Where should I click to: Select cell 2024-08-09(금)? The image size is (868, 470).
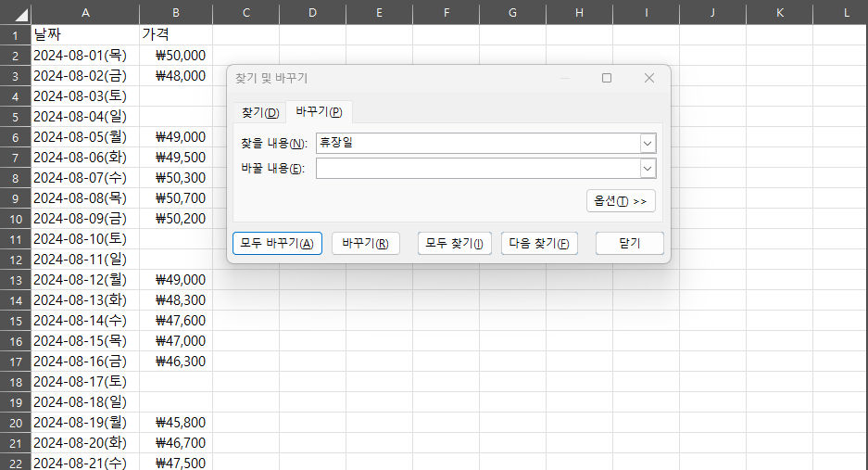85,219
